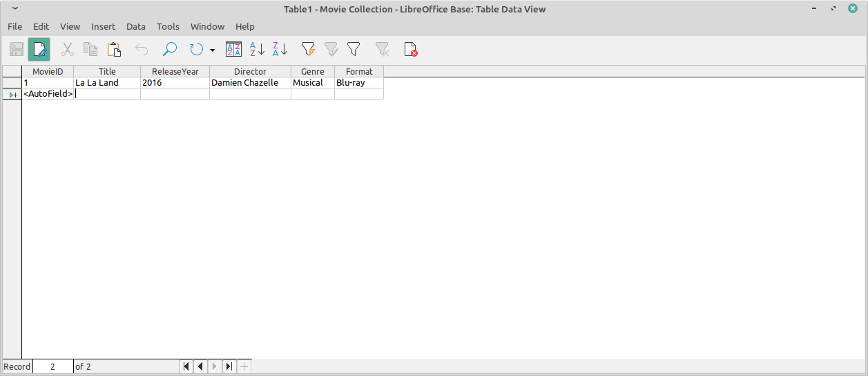Click the Delete Record icon
868x376 pixels.
[x=411, y=49]
